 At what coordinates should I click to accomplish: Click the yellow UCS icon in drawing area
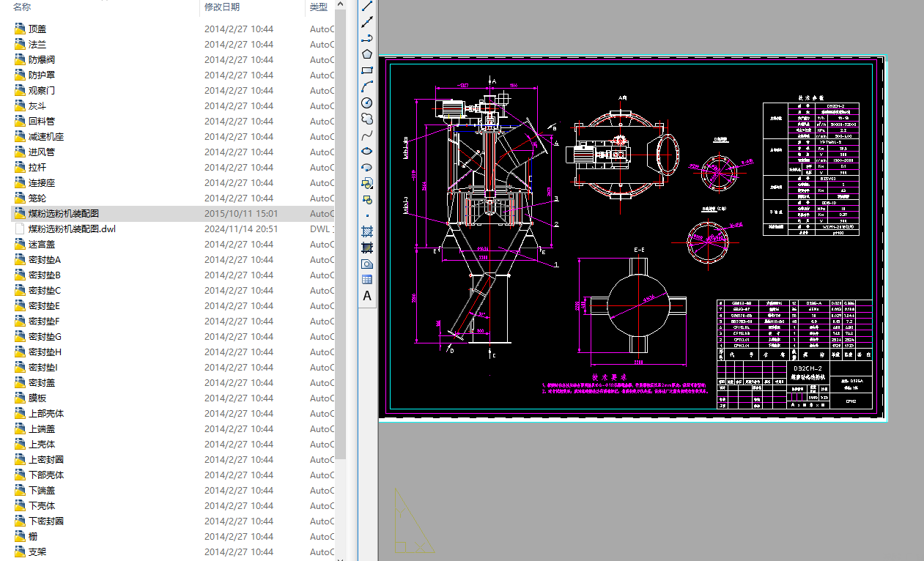[x=413, y=521]
